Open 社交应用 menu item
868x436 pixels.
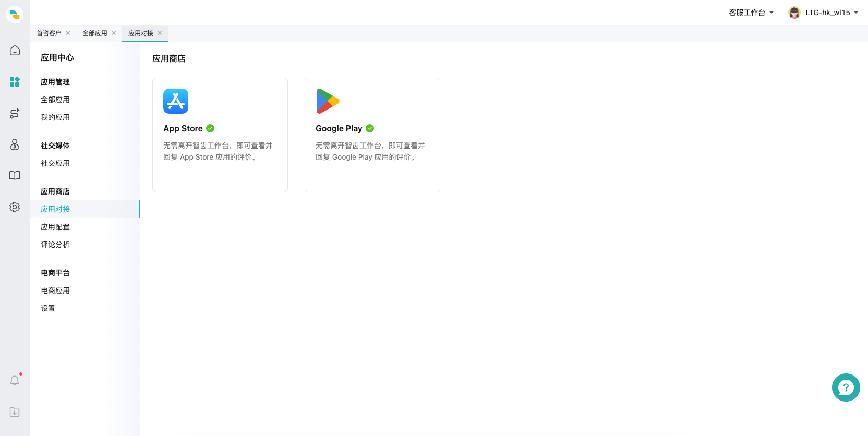55,163
